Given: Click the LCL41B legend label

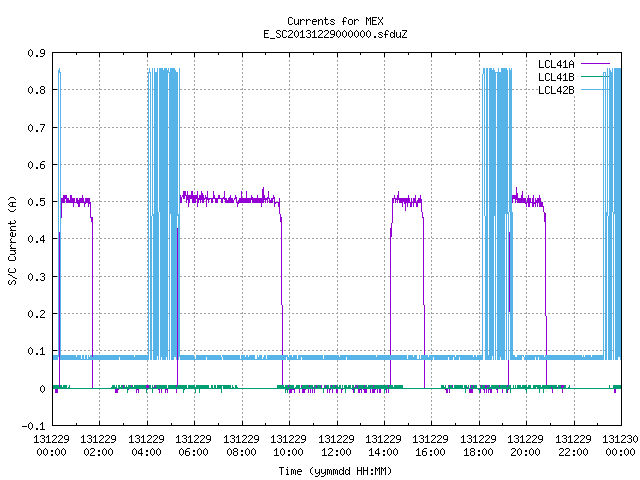Looking at the screenshot, I should tap(556, 77).
